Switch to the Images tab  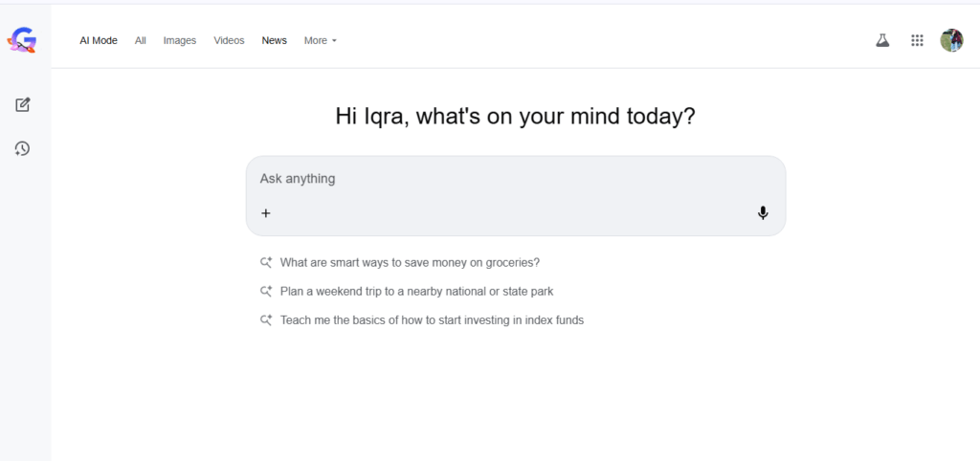click(x=179, y=40)
